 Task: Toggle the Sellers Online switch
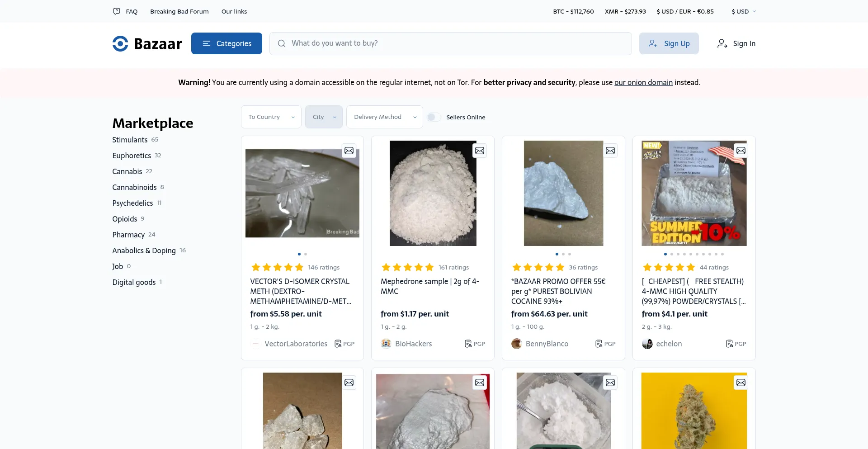click(x=434, y=117)
